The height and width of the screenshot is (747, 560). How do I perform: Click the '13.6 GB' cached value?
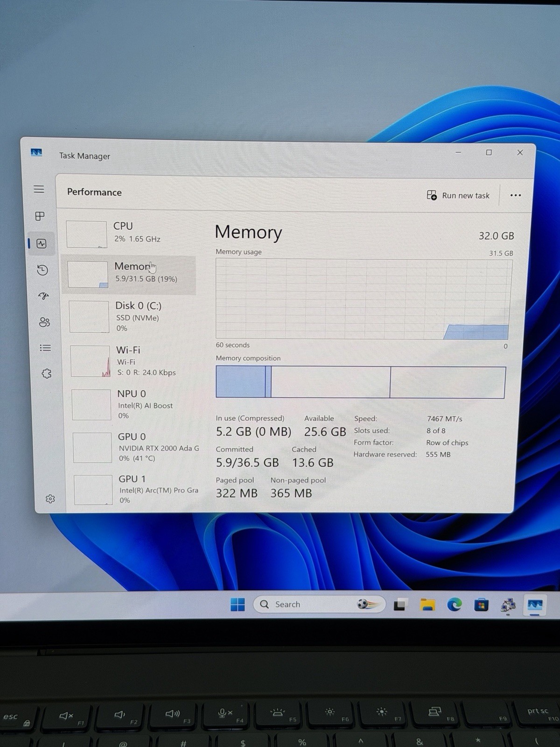click(x=313, y=463)
